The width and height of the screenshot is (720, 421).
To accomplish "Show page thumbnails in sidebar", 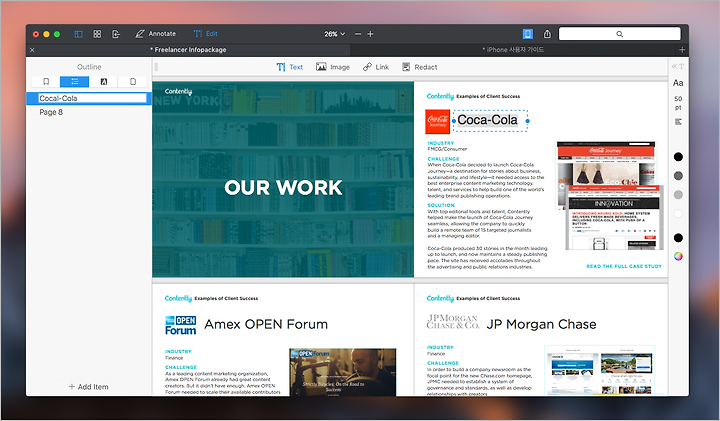I will [x=132, y=82].
